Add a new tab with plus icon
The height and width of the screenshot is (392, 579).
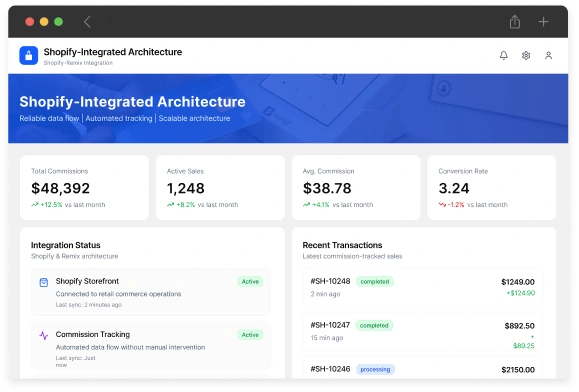pyautogui.click(x=543, y=22)
